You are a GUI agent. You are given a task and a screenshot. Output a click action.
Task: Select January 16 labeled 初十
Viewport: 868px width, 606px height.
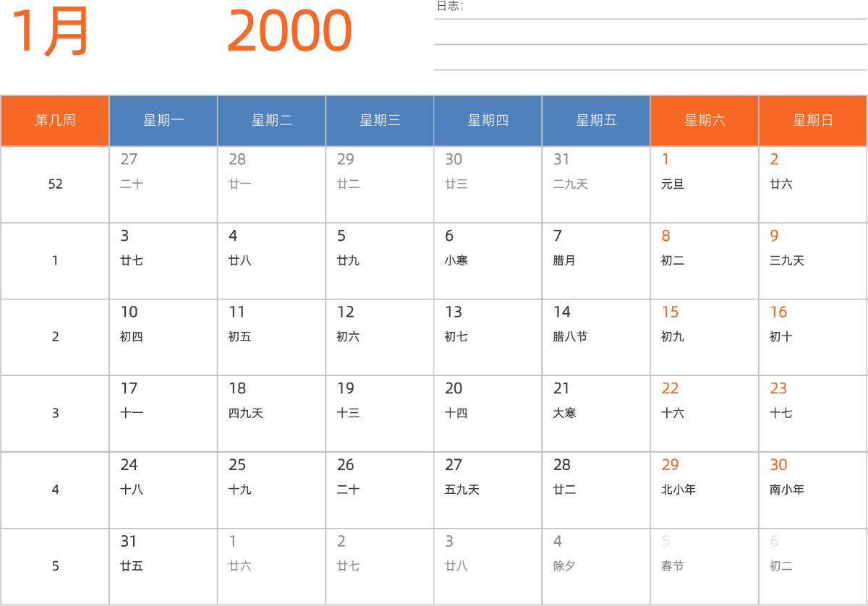pos(813,337)
